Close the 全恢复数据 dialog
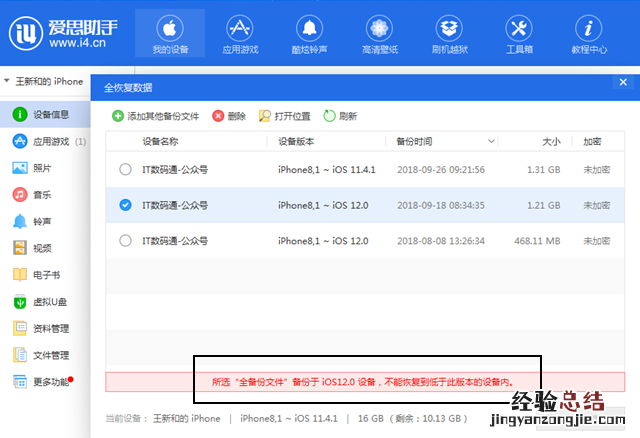This screenshot has height=438, width=640. [x=623, y=82]
